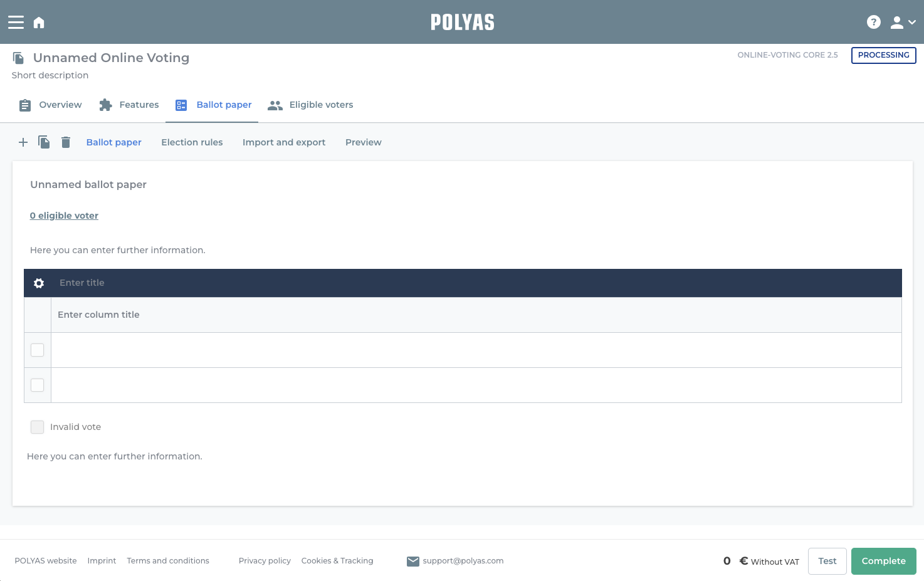
Task: Delete the ballot paper with trash icon
Action: tap(66, 142)
